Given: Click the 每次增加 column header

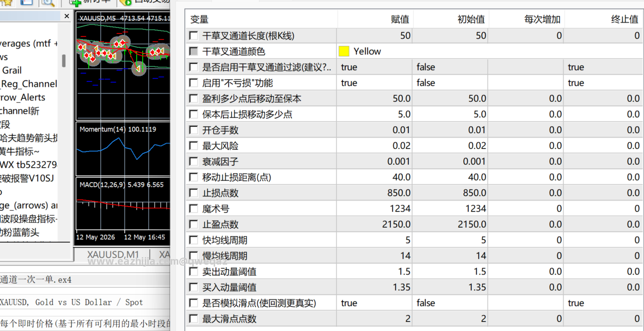Looking at the screenshot, I should pyautogui.click(x=526, y=19).
